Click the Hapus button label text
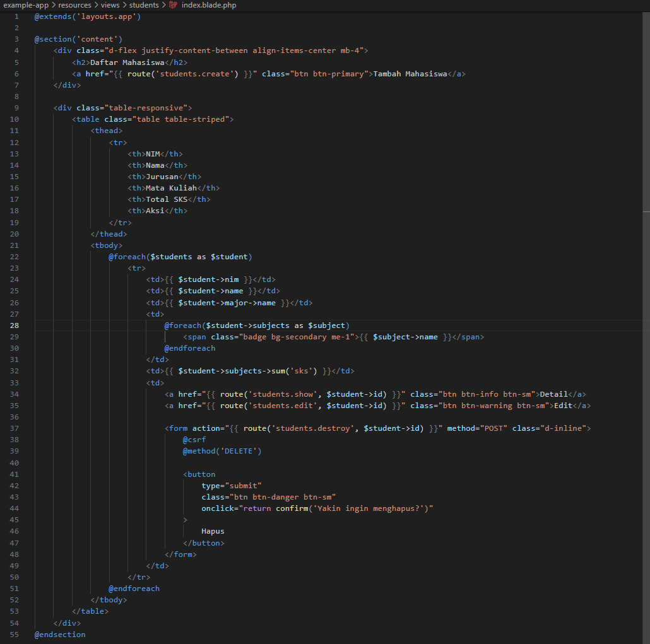The image size is (650, 644). [x=213, y=531]
